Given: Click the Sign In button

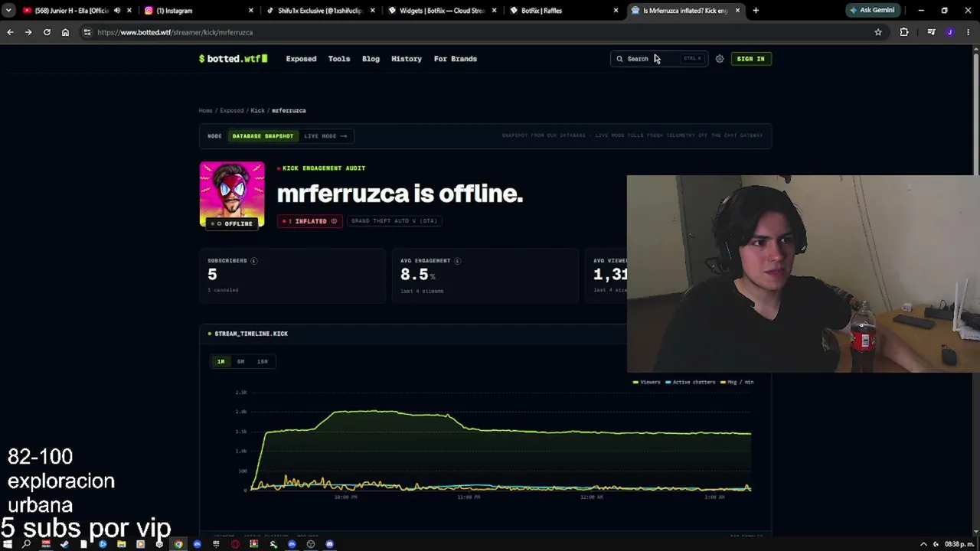Looking at the screenshot, I should (x=750, y=59).
